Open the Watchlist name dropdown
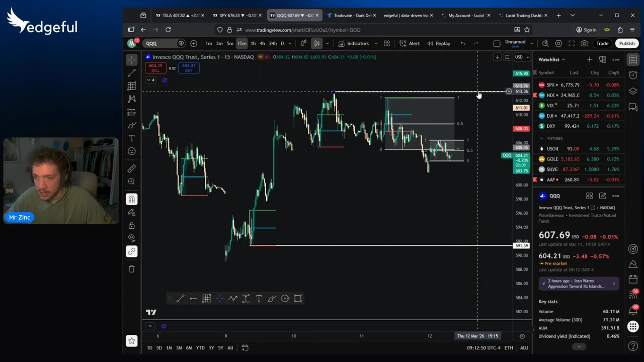The height and width of the screenshot is (362, 644). tap(552, 59)
